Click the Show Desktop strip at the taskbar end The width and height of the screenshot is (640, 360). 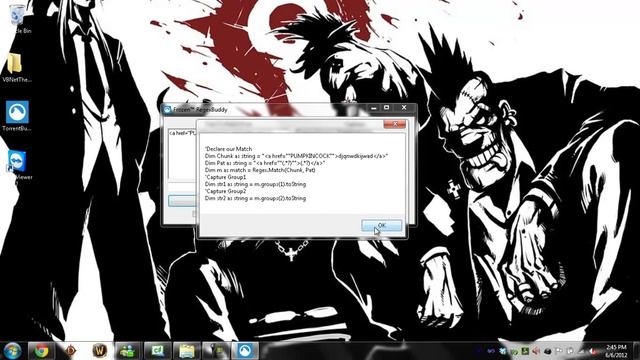[636, 351]
